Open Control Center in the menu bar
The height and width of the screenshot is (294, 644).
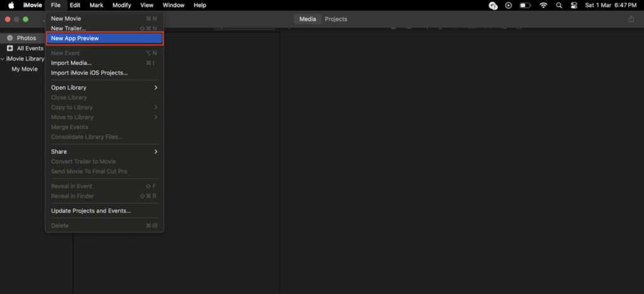574,5
